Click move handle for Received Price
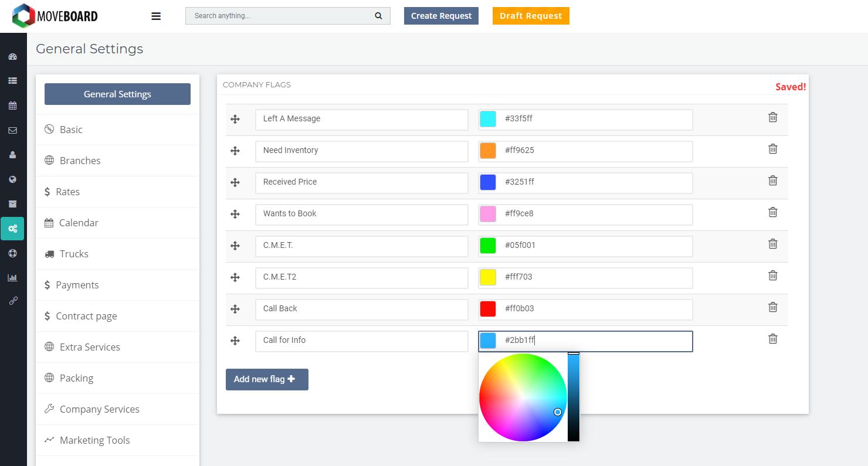The height and width of the screenshot is (466, 868). 235,182
